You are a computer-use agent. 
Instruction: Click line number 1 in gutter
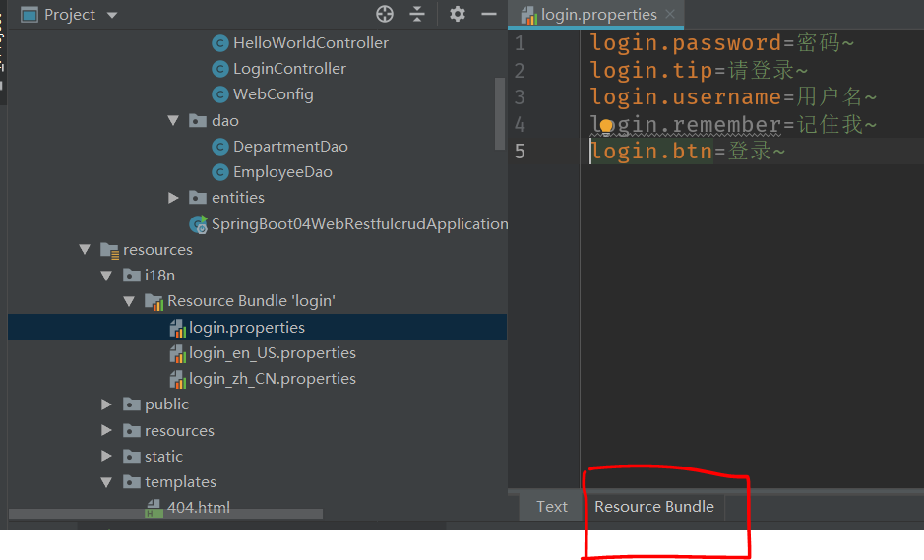(520, 43)
